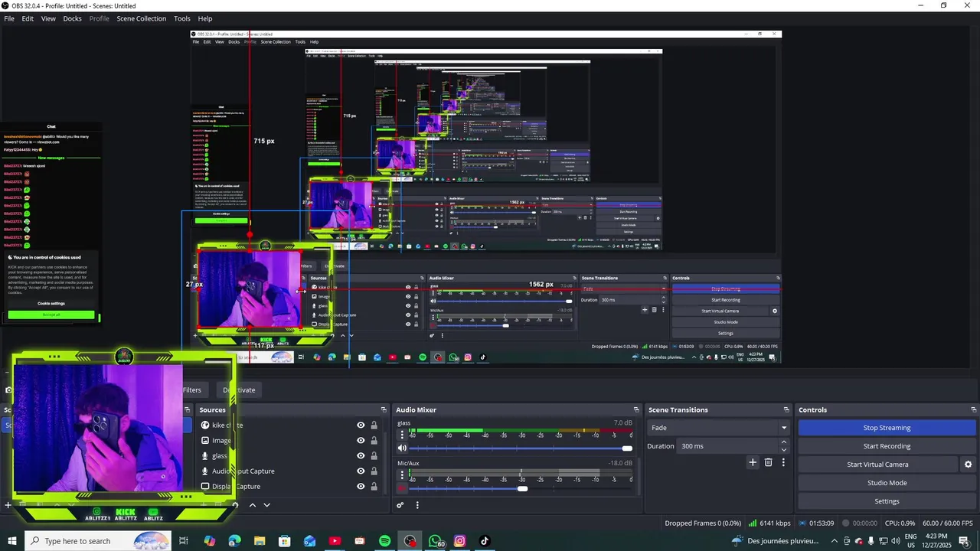Open the Docks menu
The image size is (980, 551).
[72, 18]
